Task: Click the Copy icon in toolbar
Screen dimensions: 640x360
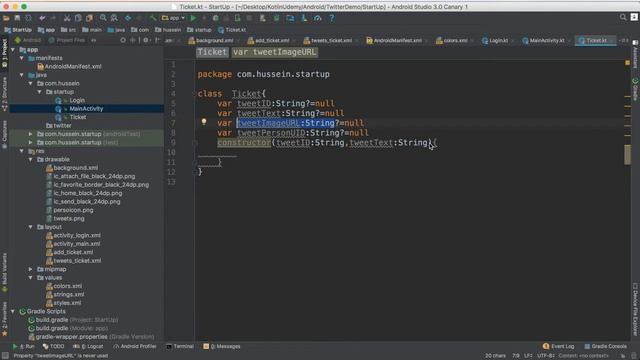Action: point(78,18)
